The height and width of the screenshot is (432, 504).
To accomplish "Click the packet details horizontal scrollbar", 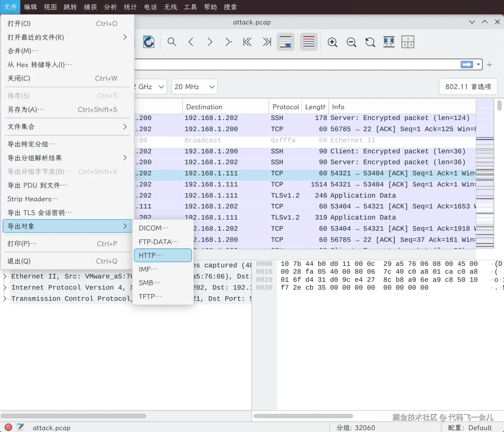I will point(73,416).
